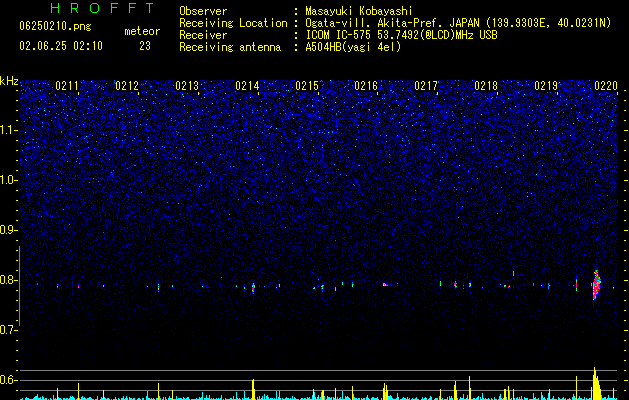Screen dimensions: 629x400
Task: Click the 0219 time marker
Action: (x=546, y=86)
